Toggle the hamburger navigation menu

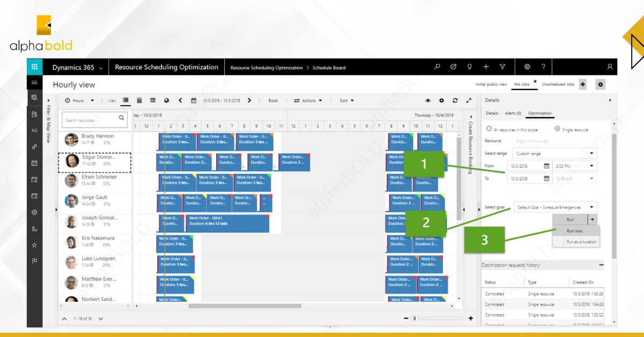pos(34,83)
